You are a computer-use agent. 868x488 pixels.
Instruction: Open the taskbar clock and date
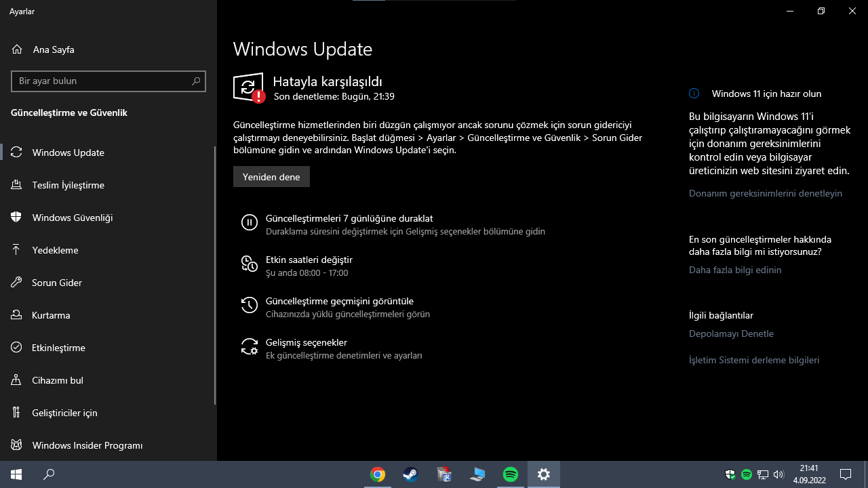[x=809, y=474]
